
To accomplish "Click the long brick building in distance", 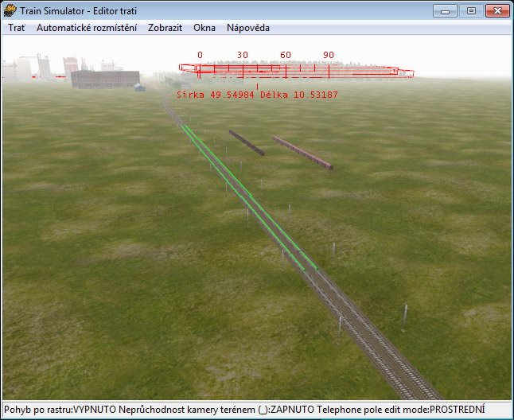I will pyautogui.click(x=105, y=79).
